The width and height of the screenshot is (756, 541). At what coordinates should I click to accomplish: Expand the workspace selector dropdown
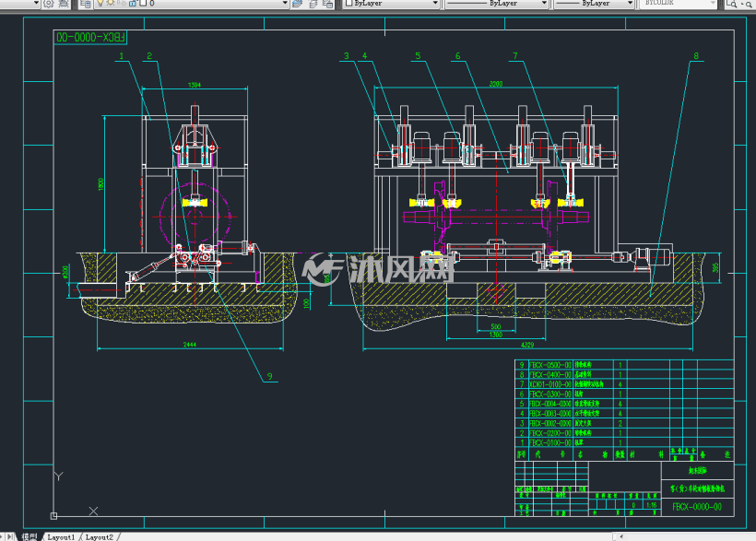(x=36, y=4)
